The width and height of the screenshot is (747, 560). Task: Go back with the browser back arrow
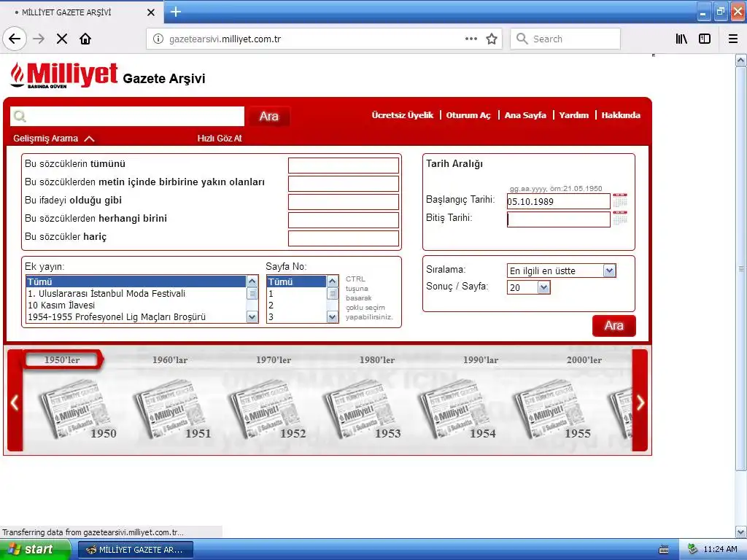tap(15, 39)
